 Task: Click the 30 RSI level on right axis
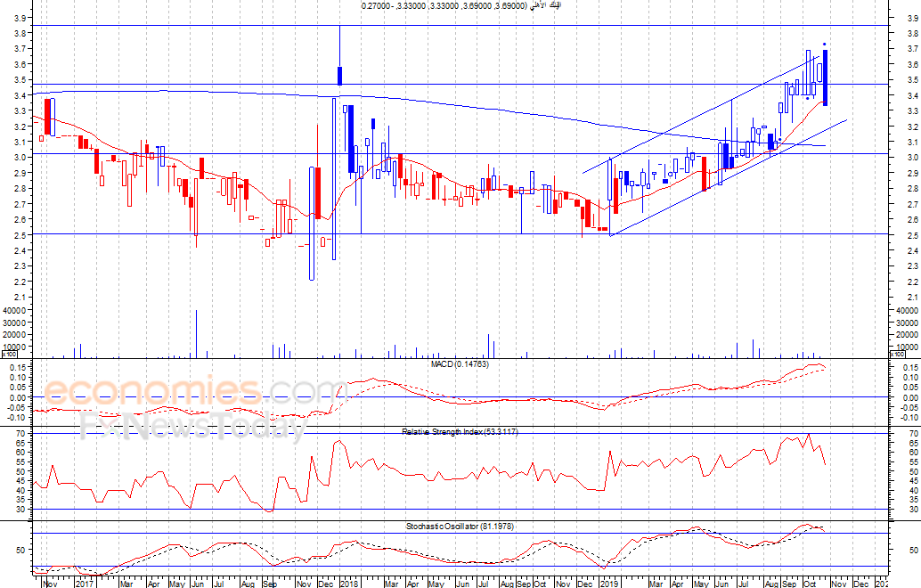point(913,510)
